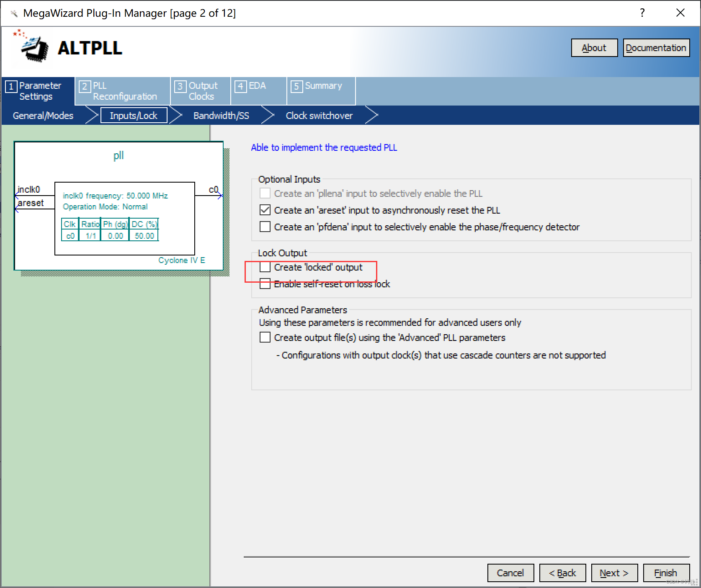Image resolution: width=701 pixels, height=588 pixels.
Task: Click 'Operation Mode: Normal' text
Action: [x=105, y=206]
